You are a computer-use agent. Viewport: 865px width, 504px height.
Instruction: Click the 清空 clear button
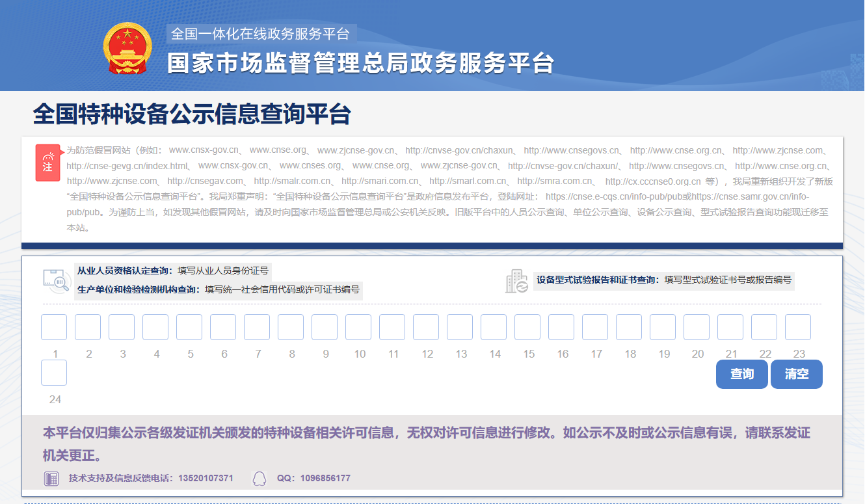coord(796,374)
